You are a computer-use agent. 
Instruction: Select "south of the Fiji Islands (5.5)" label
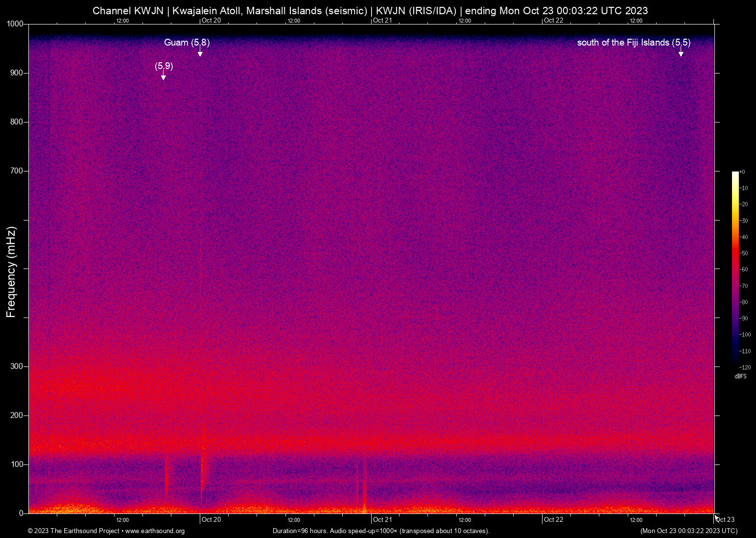pyautogui.click(x=634, y=43)
